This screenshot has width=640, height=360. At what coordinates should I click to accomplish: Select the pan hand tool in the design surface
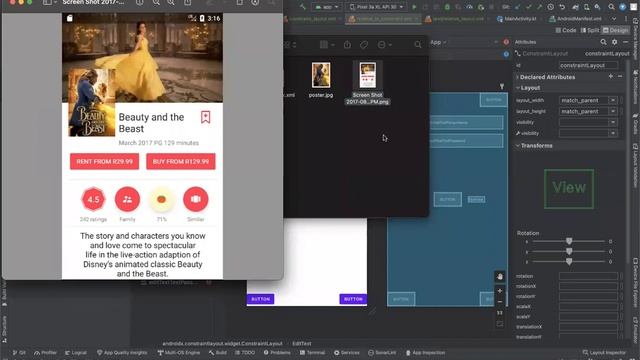point(500,277)
